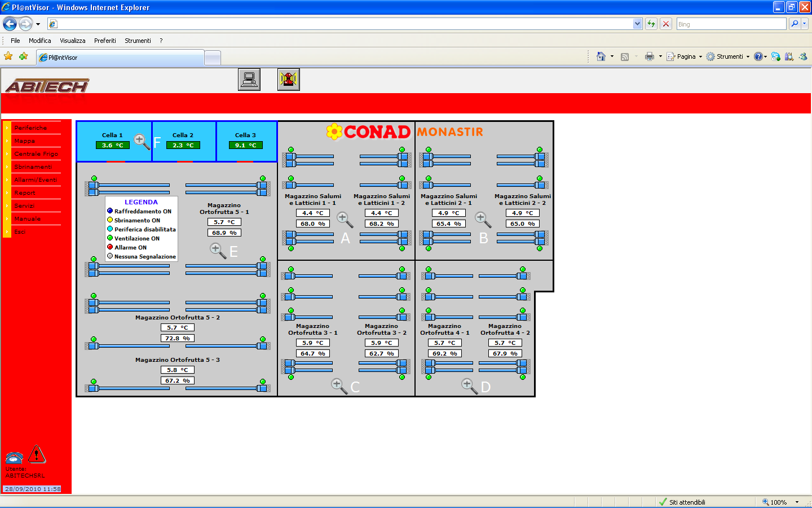Open the Manuale sidebar link
Image resolution: width=812 pixels, height=508 pixels.
pyautogui.click(x=27, y=219)
